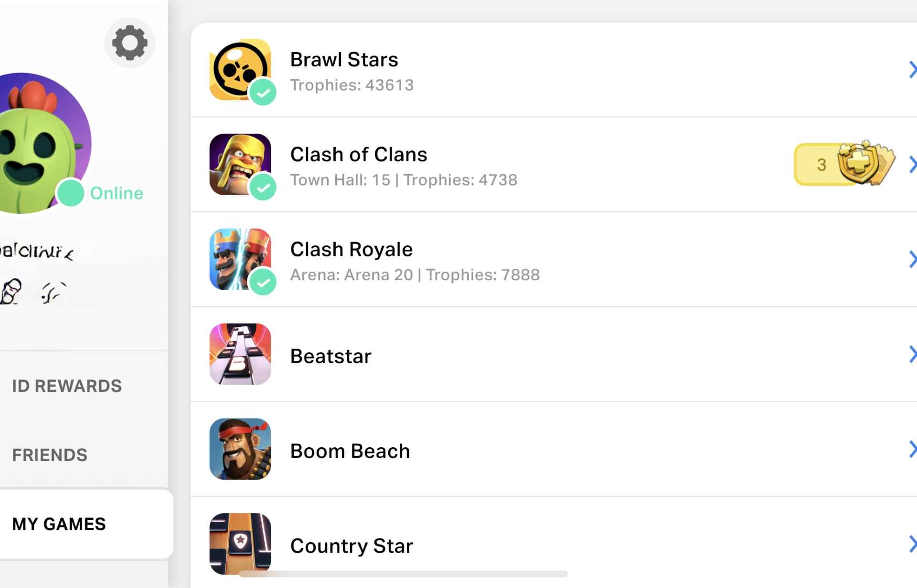Click the Boom Beach game icon
The height and width of the screenshot is (588, 917).
click(240, 449)
